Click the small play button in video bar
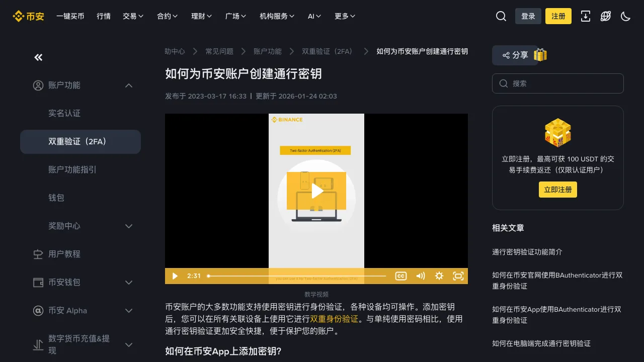This screenshot has height=362, width=644. click(x=175, y=276)
